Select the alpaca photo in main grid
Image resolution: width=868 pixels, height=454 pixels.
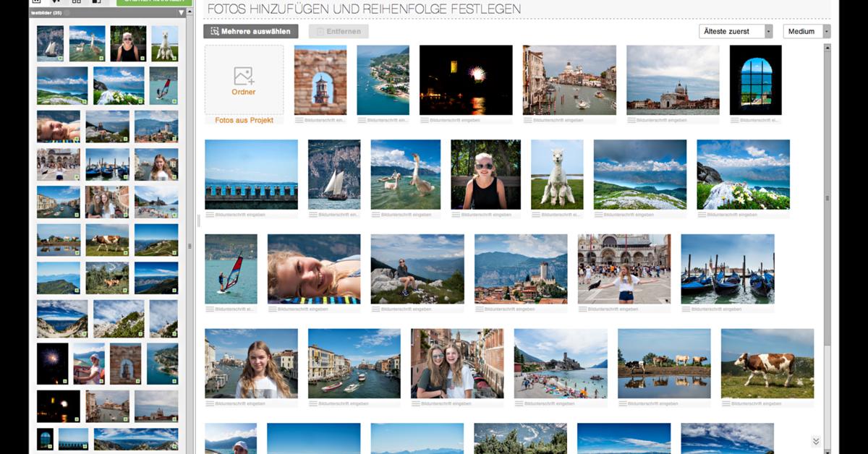coord(557,175)
